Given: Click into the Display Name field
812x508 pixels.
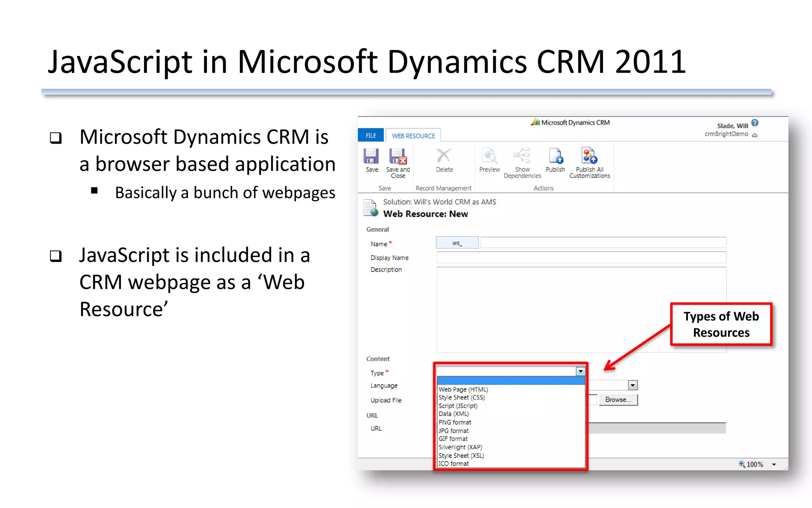Looking at the screenshot, I should pyautogui.click(x=581, y=258).
